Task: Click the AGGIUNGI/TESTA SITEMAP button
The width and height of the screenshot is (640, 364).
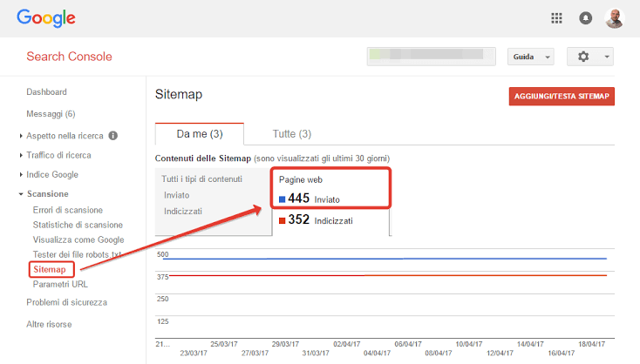Action: tap(562, 97)
